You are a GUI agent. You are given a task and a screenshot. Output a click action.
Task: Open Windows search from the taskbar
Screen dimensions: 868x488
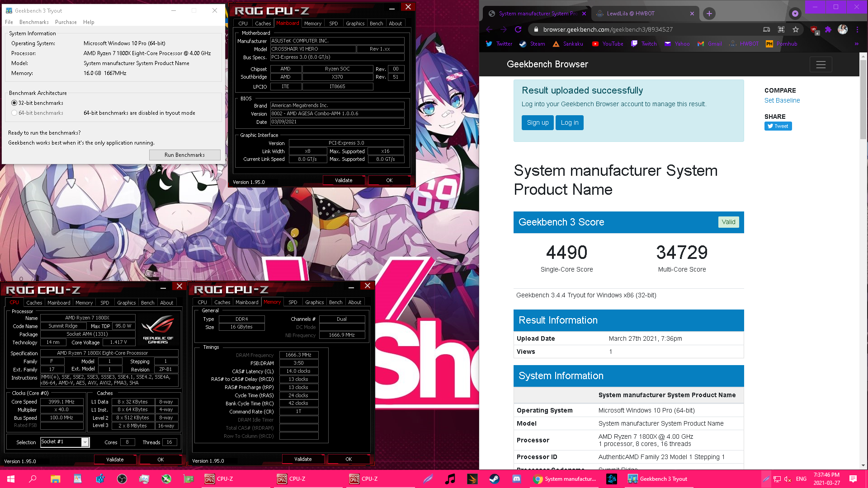tap(33, 479)
